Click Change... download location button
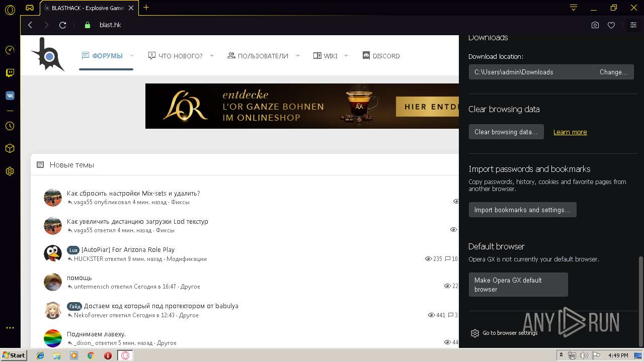Image resolution: width=644 pixels, height=362 pixels. [x=613, y=72]
